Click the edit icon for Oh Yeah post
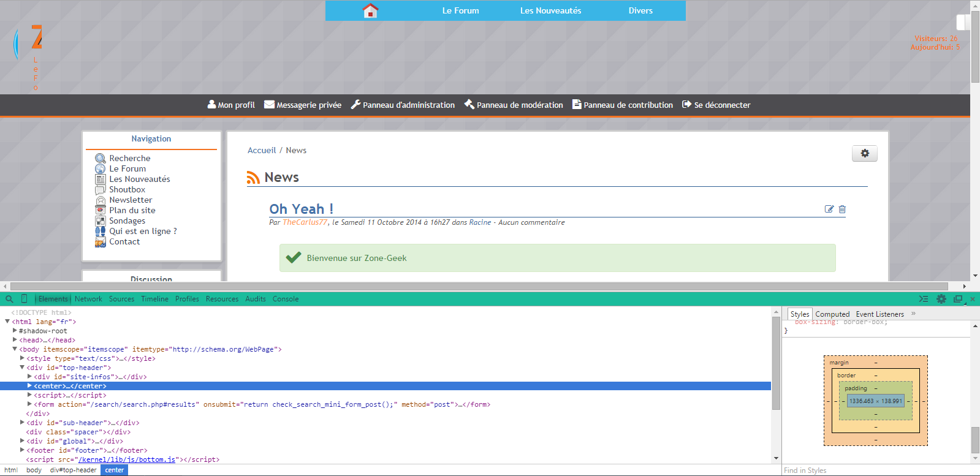980x476 pixels. [x=829, y=210]
